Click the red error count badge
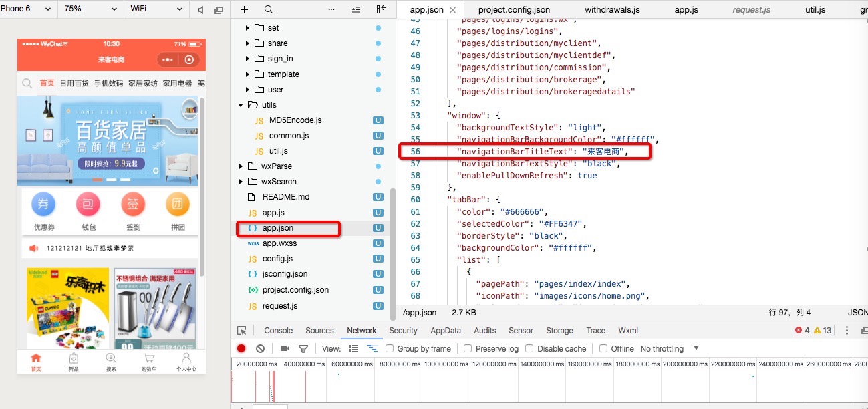This screenshot has height=409, width=868. [802, 331]
